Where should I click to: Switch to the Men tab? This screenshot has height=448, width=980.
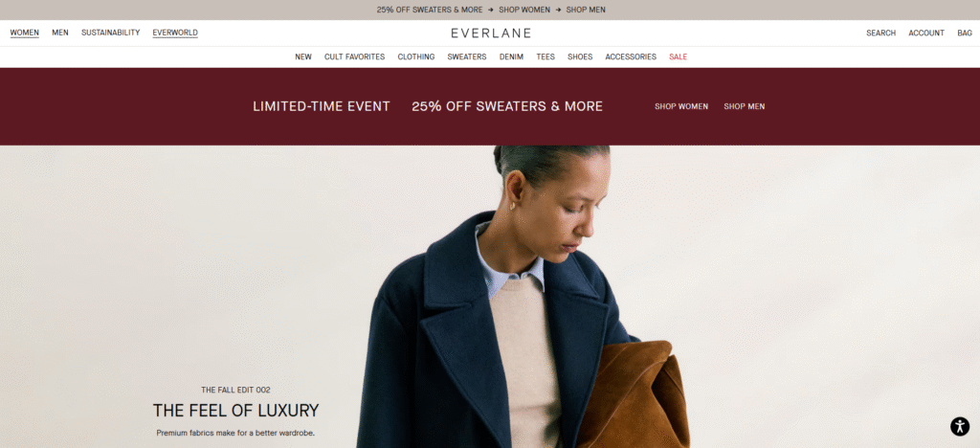point(60,34)
